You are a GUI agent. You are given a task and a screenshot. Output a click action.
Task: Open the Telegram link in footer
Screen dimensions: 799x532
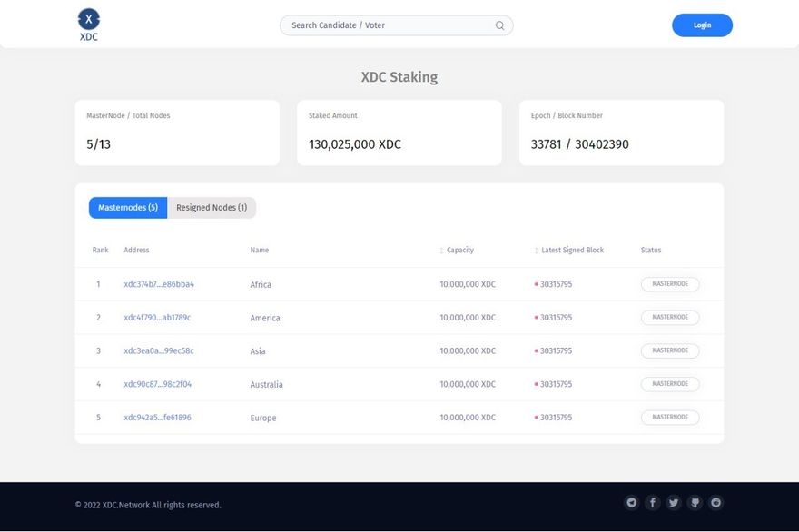point(631,503)
